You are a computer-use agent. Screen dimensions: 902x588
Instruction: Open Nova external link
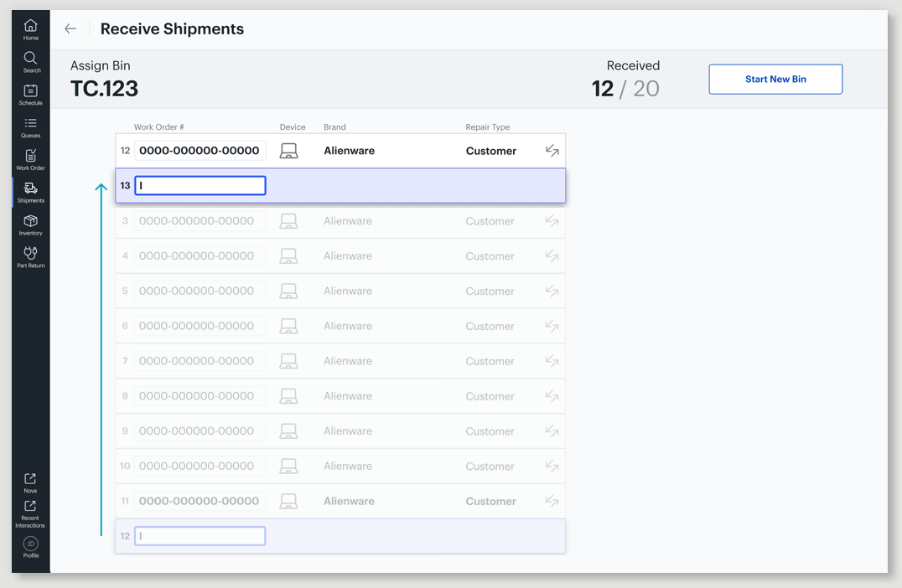coord(30,482)
